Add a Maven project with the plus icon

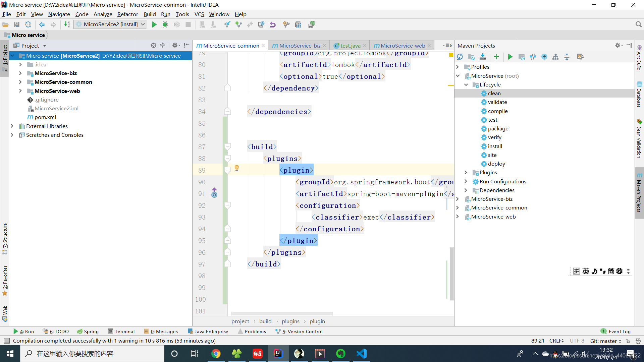tap(496, 57)
